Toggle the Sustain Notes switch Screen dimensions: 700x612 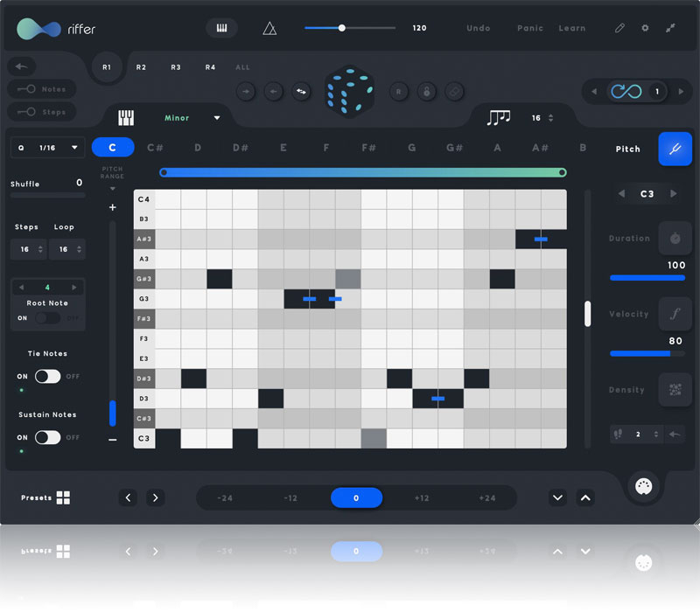(x=47, y=437)
